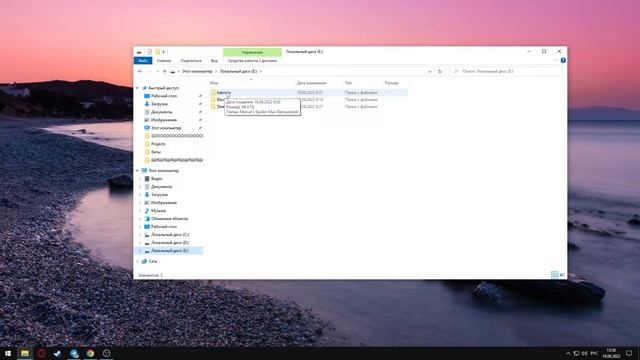Screen dimensions: 640x360
Task: Expand Локальный диск (C:) node
Action: pyautogui.click(x=140, y=235)
